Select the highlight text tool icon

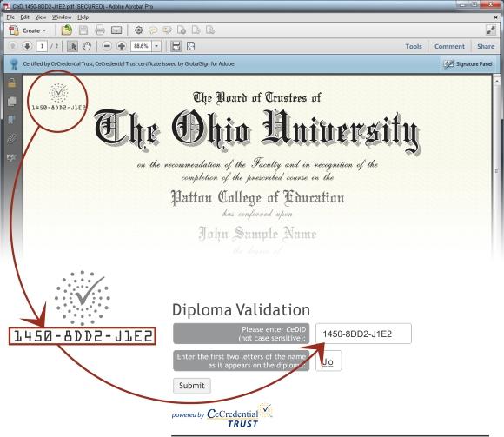pos(167,30)
